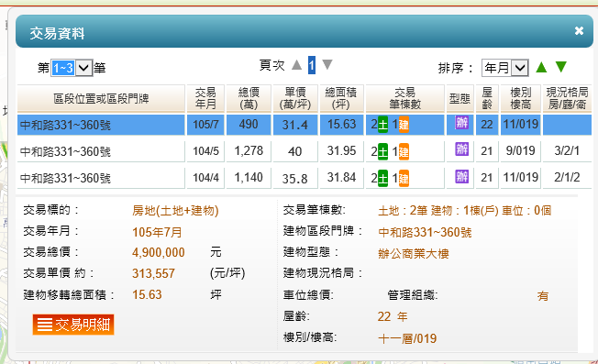Screen dimensions: 598x364
Task: Click the 土地：2筆 建物：1棟(戶) 車位：0個 value
Action: (464, 210)
